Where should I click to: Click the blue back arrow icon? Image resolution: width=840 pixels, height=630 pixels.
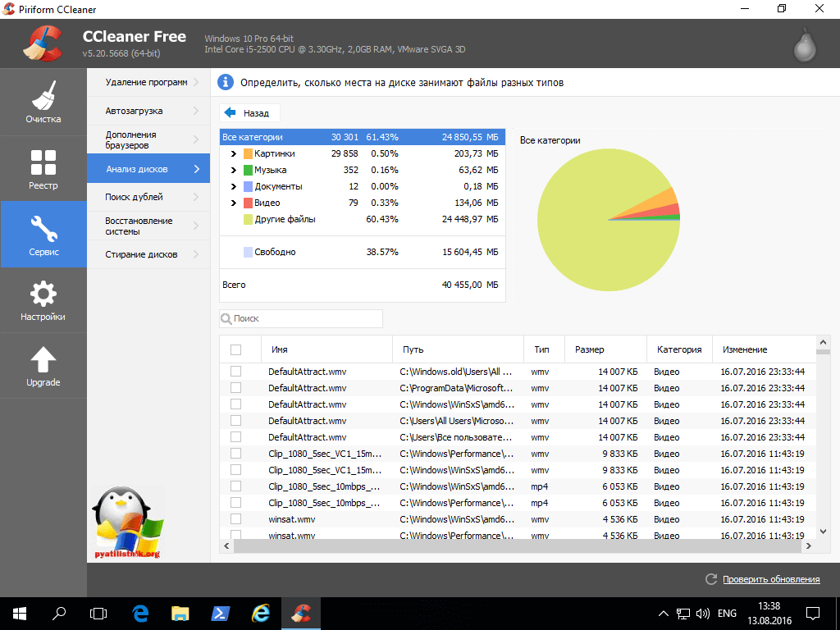pos(230,112)
